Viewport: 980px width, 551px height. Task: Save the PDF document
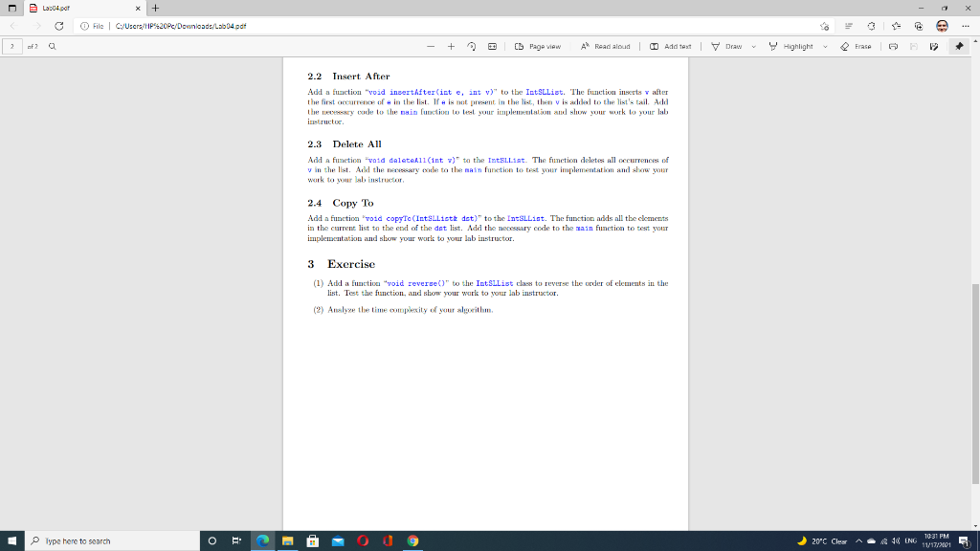(914, 46)
